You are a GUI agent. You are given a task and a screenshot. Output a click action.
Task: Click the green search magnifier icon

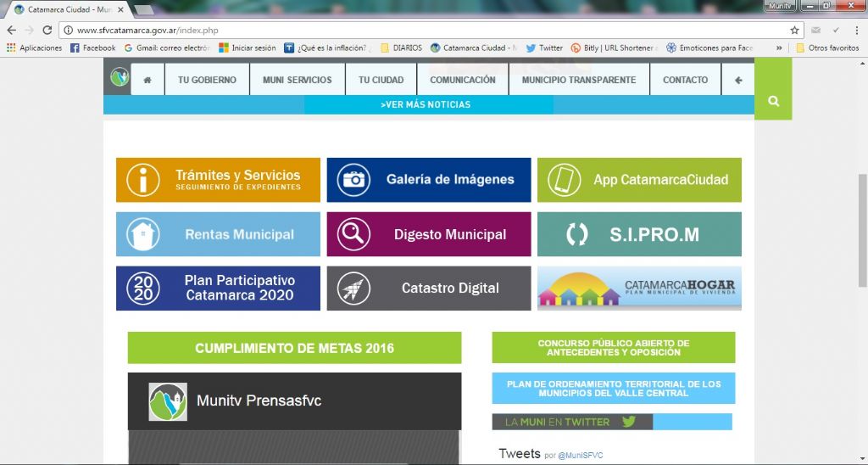[773, 101]
